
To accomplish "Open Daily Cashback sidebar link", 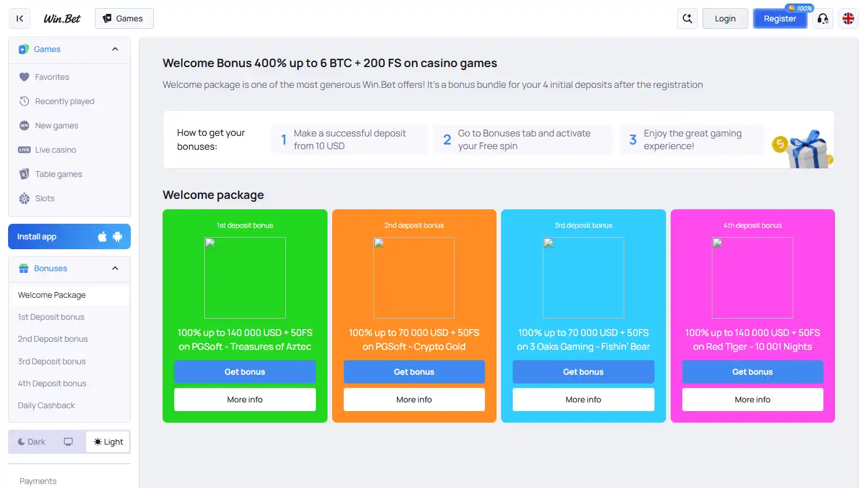I will click(46, 405).
